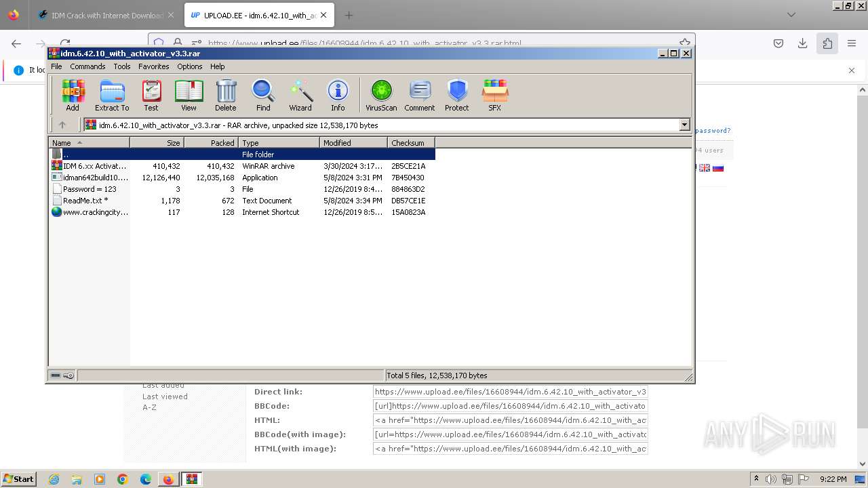
Task: Click the Delete trash can icon
Action: (226, 95)
